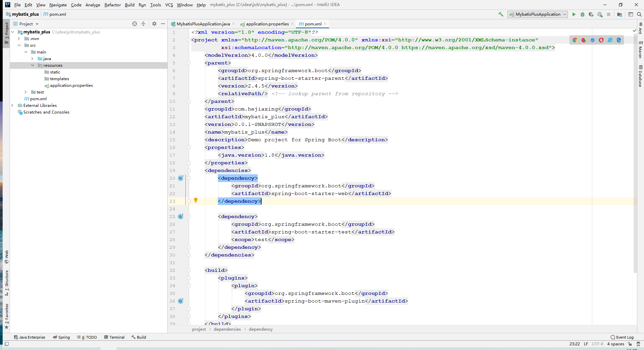Click the Hector inspector icon in status bar
The image size is (644, 350).
638,344
